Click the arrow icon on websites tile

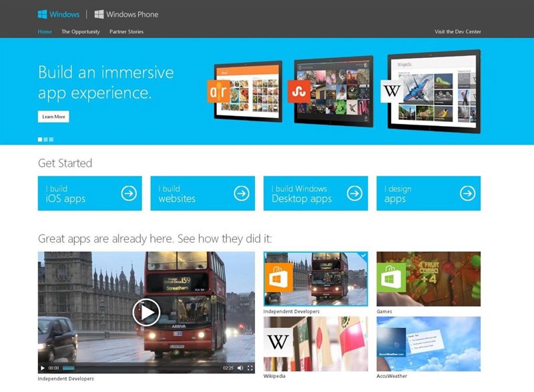coord(241,193)
